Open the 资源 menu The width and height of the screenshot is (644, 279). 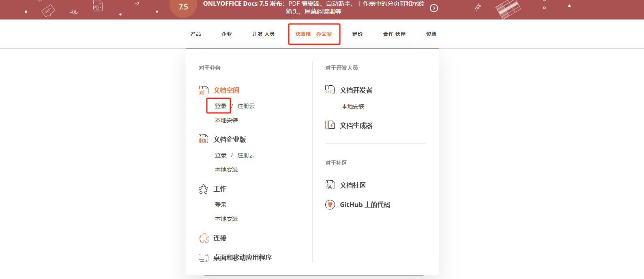pyautogui.click(x=431, y=34)
